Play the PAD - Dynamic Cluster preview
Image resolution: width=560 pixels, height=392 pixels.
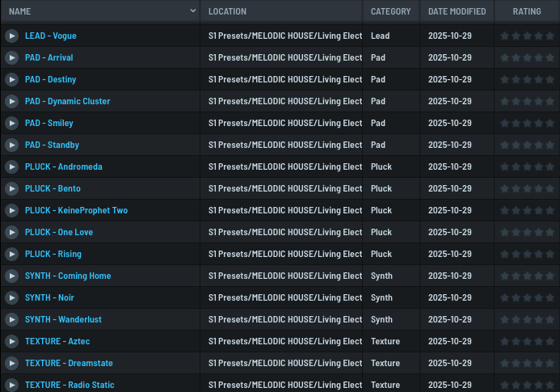click(x=11, y=102)
